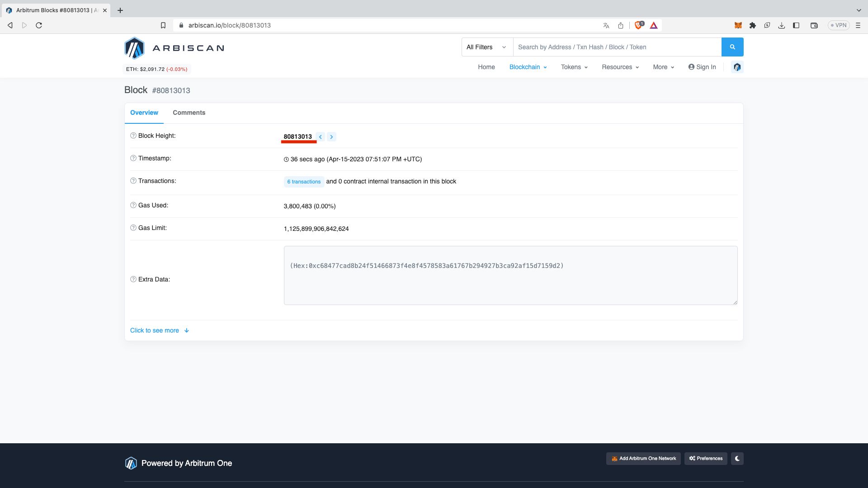868x488 pixels.
Task: Click Powered by Arbitrum One footer text
Action: pos(187,463)
